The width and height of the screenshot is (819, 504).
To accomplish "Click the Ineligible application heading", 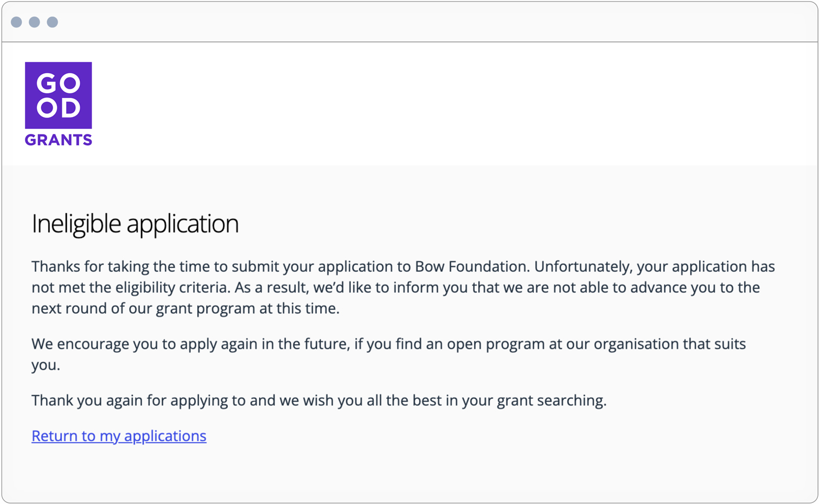I will [135, 223].
